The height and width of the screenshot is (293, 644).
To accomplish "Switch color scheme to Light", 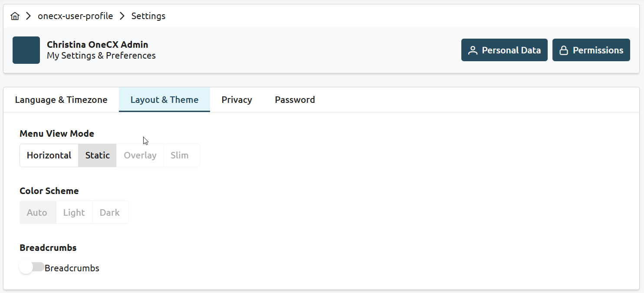I will tap(74, 213).
